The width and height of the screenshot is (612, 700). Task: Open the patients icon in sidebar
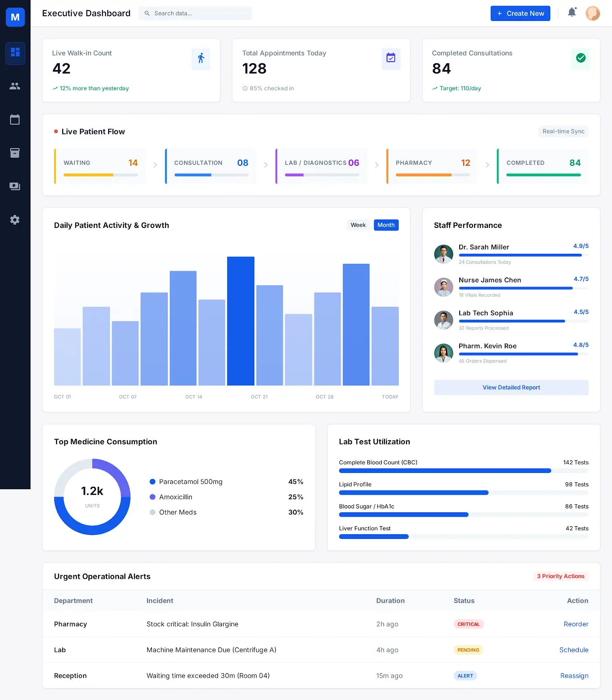[x=15, y=86]
